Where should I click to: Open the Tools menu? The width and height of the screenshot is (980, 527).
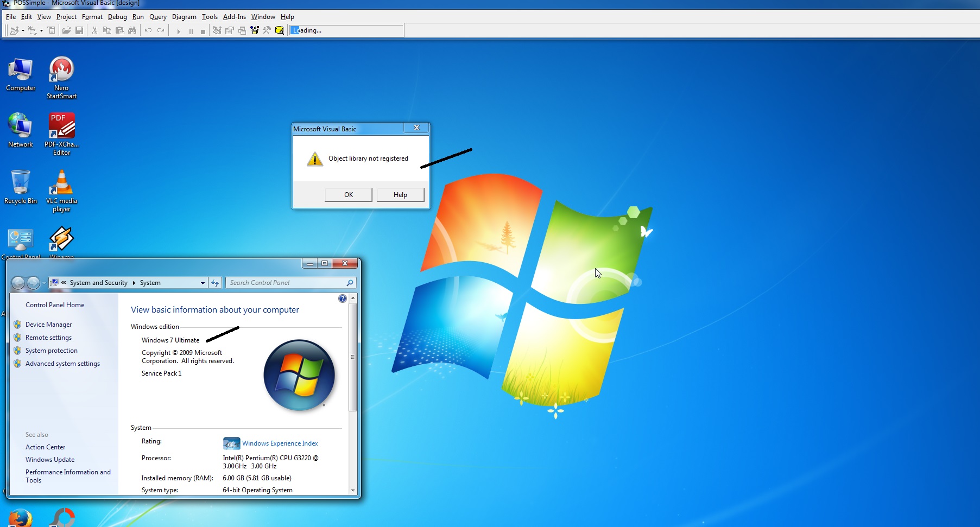[210, 17]
